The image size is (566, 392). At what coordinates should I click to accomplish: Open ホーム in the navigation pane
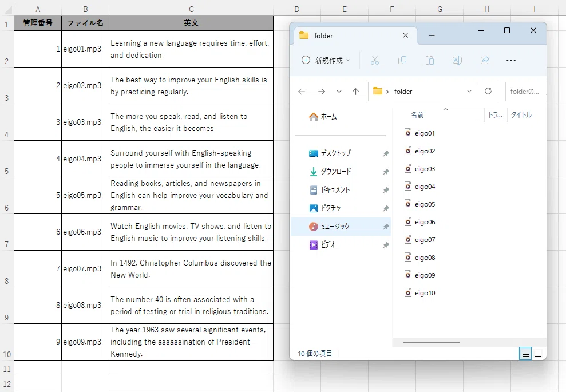323,117
